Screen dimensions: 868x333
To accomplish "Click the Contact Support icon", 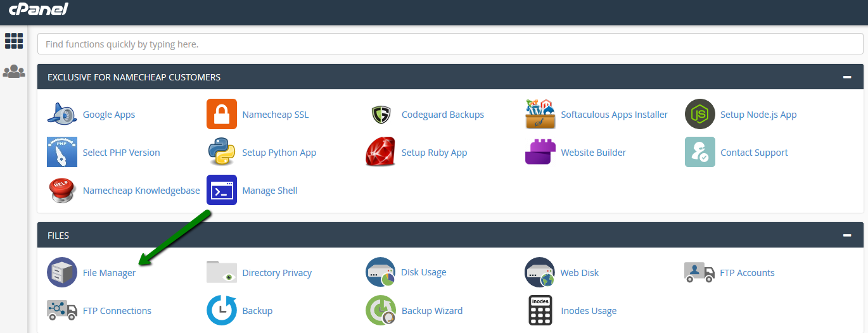I will tap(700, 153).
